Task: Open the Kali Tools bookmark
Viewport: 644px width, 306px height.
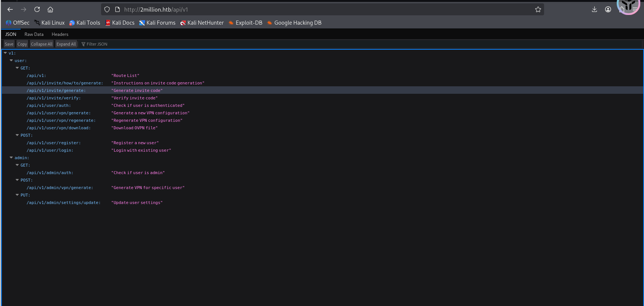Action: (85, 23)
